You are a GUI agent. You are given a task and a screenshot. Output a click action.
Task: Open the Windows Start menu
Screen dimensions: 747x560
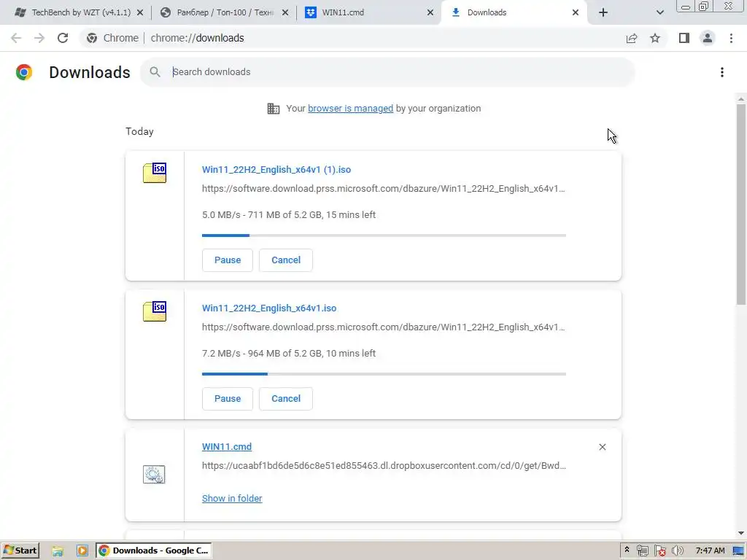20,551
